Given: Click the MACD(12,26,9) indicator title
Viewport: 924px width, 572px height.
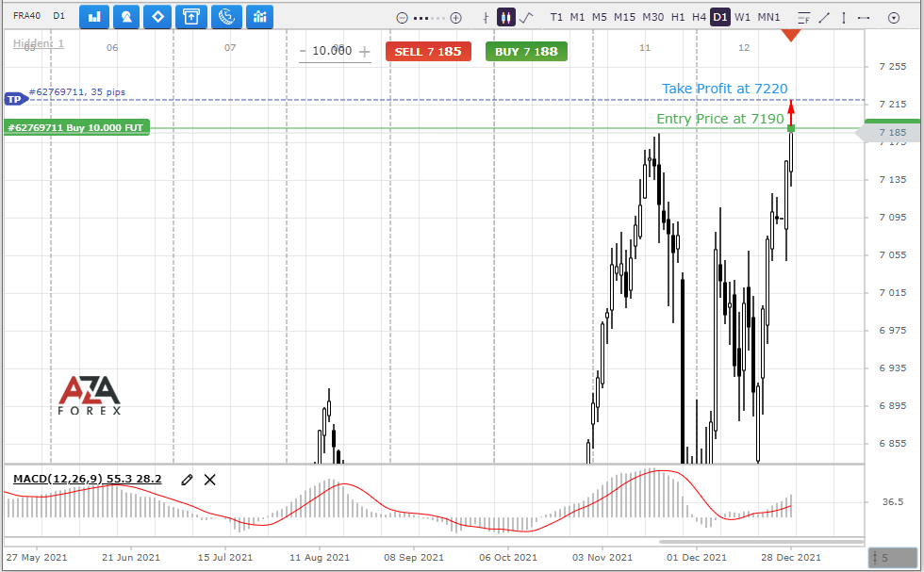Looking at the screenshot, I should pos(87,479).
